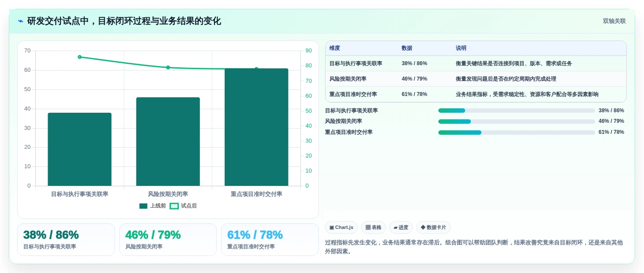Click the right axis value 90
644x273 pixels.
[308, 51]
